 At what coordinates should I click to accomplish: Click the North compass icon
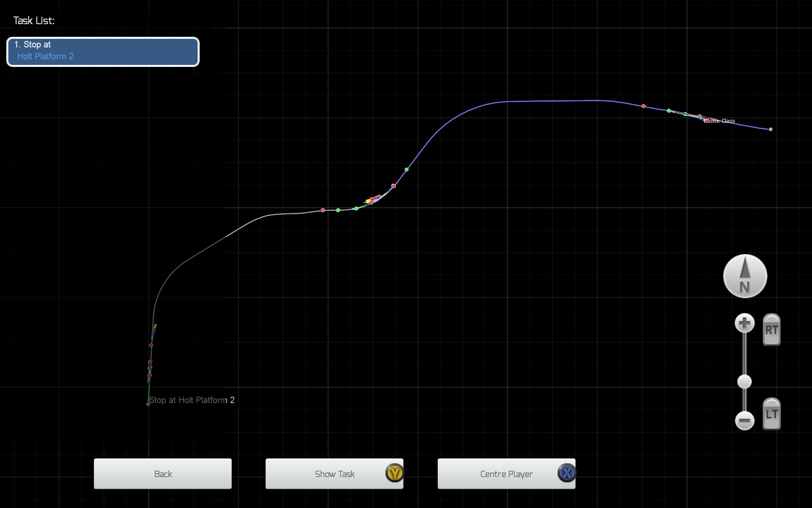click(745, 276)
